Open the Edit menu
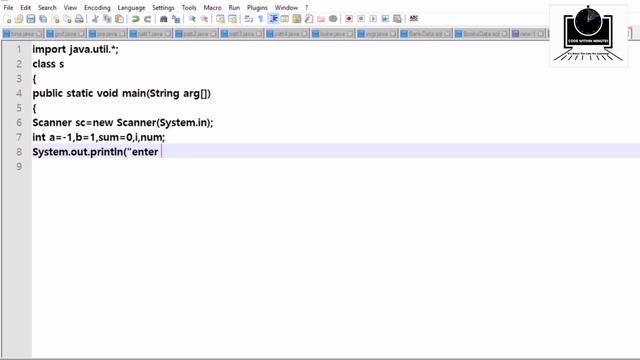The width and height of the screenshot is (640, 360). tap(25, 8)
